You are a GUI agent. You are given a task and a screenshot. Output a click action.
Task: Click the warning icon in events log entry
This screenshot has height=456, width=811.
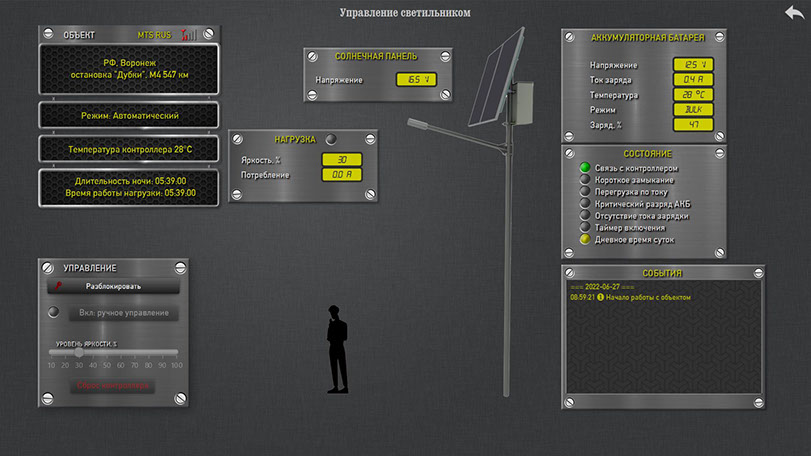coord(601,297)
